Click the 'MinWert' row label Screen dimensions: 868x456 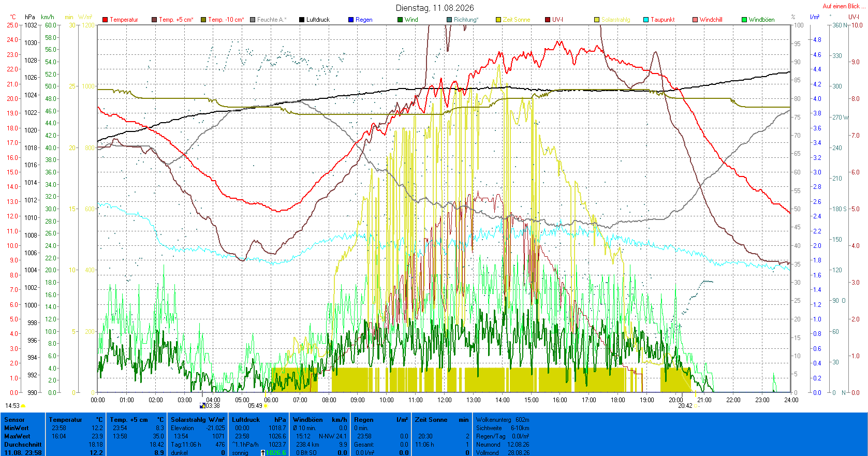pyautogui.click(x=17, y=428)
